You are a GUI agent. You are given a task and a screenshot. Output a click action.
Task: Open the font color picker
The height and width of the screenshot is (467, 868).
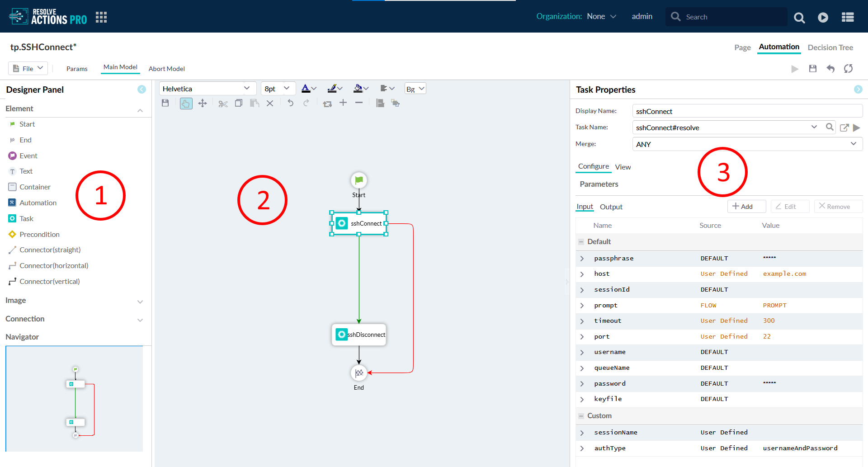pyautogui.click(x=309, y=89)
